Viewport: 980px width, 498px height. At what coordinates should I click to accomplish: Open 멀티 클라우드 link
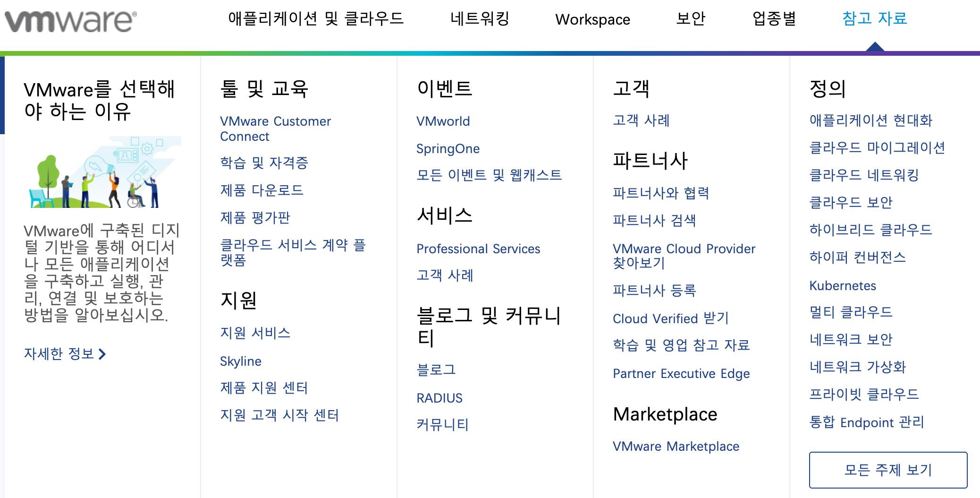pos(851,312)
